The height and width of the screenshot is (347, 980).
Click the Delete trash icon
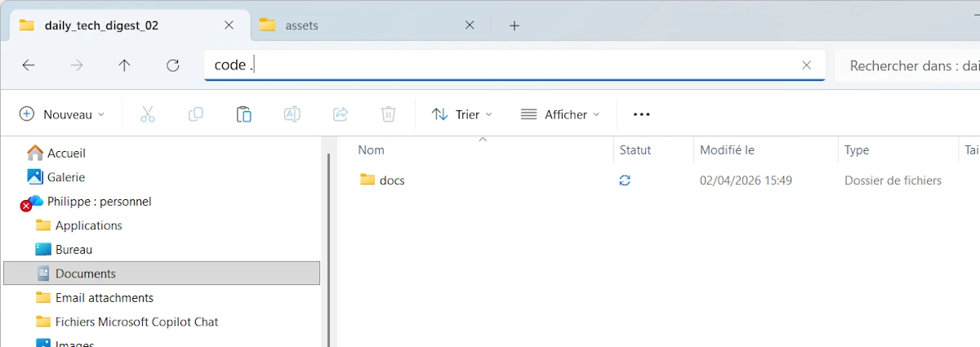pyautogui.click(x=389, y=114)
